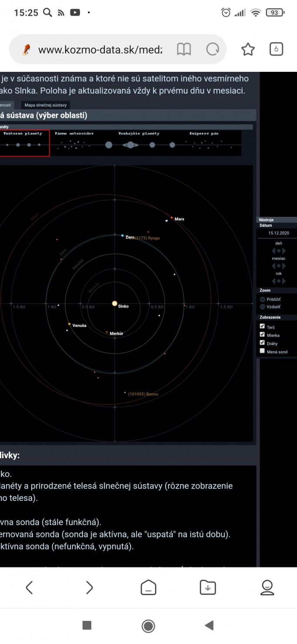Open the profile icon in bottom bar
This screenshot has width=297, height=644.
tap(267, 587)
